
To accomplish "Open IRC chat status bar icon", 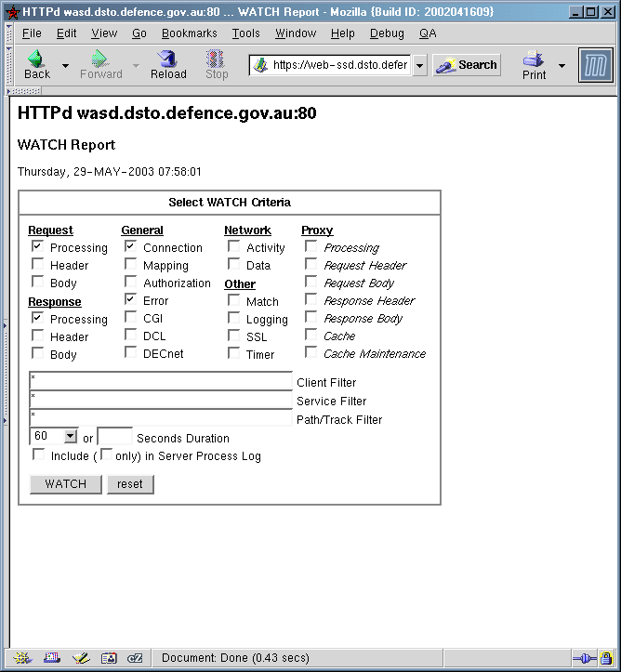I will click(135, 657).
